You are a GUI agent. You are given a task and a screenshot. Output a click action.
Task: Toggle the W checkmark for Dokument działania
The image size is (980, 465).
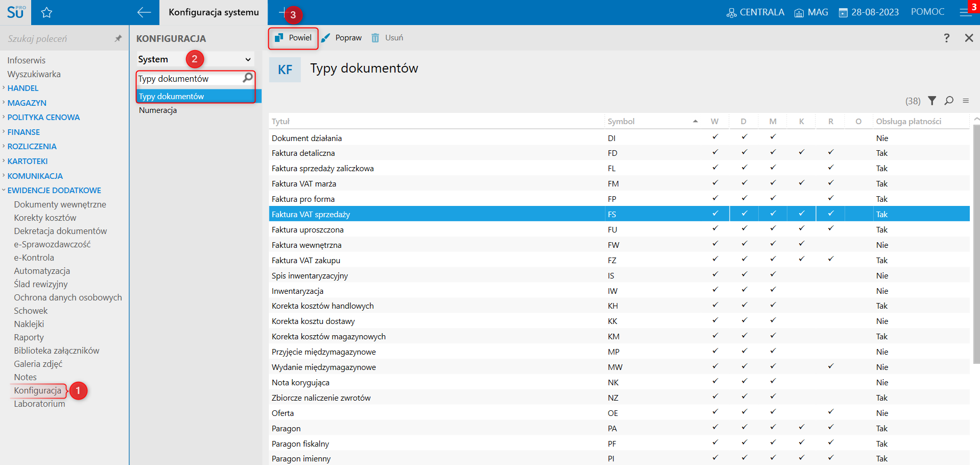pos(715,137)
